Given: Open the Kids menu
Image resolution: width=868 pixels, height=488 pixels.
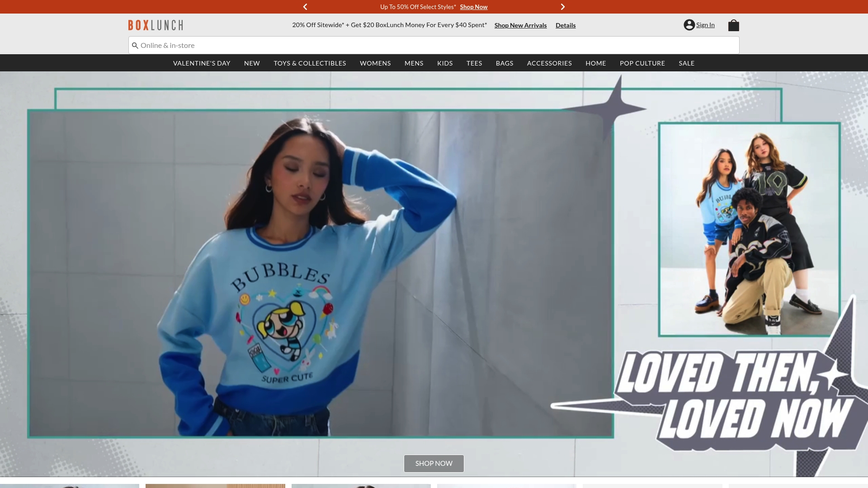Looking at the screenshot, I should [x=445, y=63].
